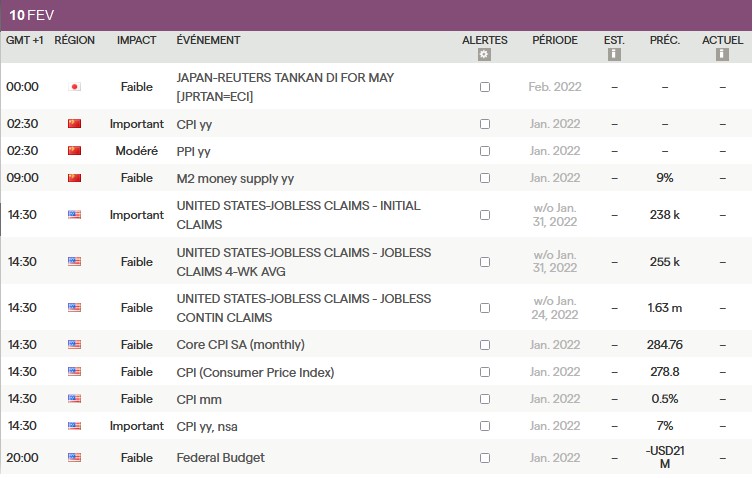Click the China flag beside PPI yy
Screen dimensions: 753x478
coord(74,151)
